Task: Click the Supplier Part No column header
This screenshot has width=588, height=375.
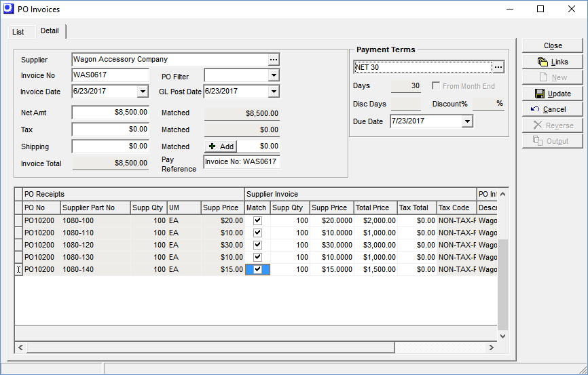Action: tap(96, 208)
